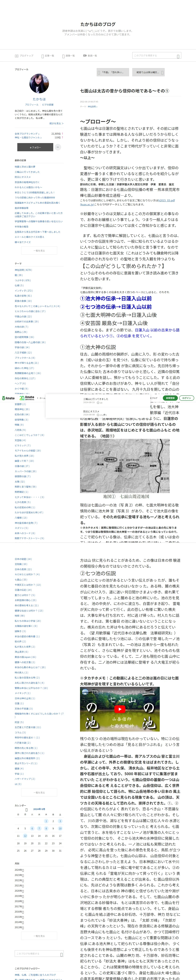The image size is (196, 980).
Task: Click the profile avatar photo
Action: (39, 84)
